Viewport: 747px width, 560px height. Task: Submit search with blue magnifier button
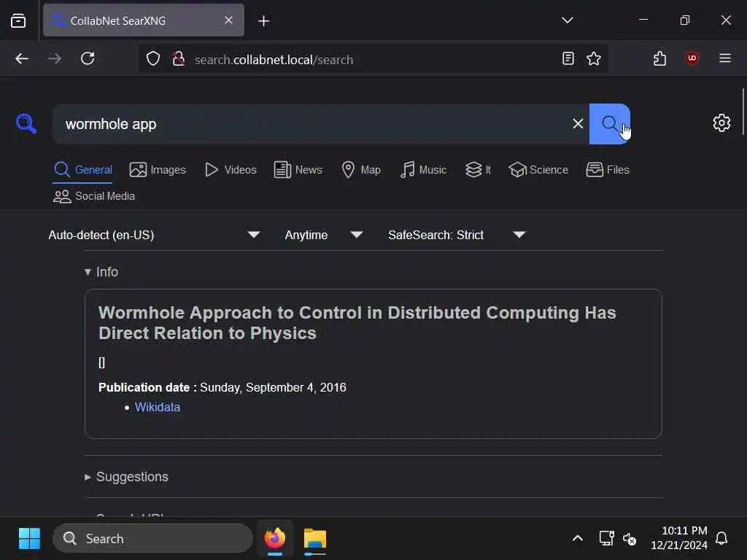(609, 124)
